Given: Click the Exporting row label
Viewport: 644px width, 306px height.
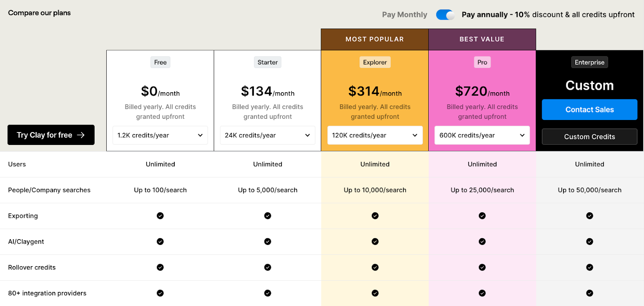Looking at the screenshot, I should click(23, 216).
